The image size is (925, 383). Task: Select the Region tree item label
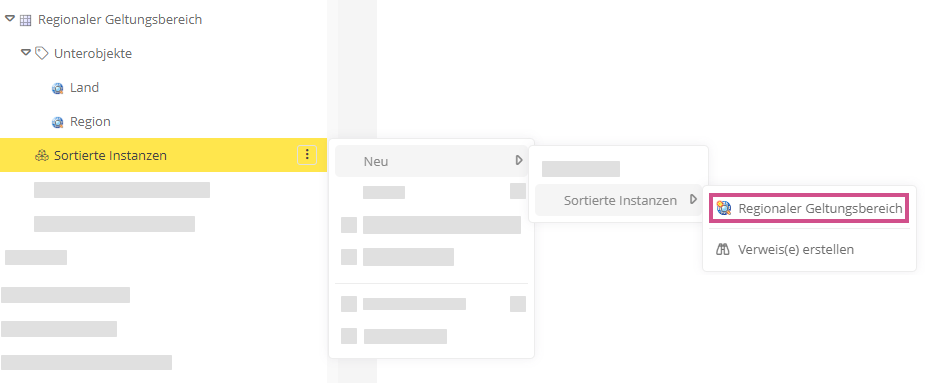point(90,122)
